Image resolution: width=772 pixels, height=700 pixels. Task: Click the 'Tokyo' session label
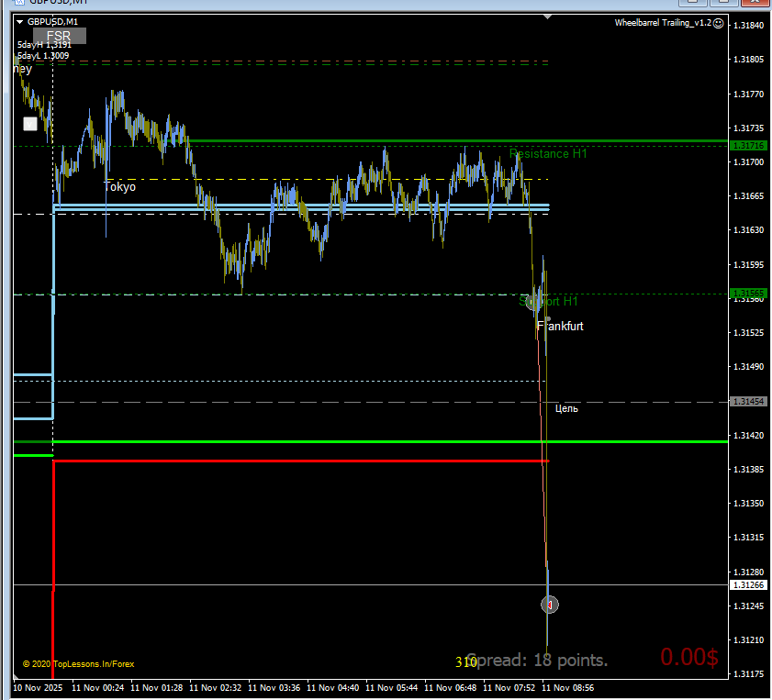[x=119, y=187]
